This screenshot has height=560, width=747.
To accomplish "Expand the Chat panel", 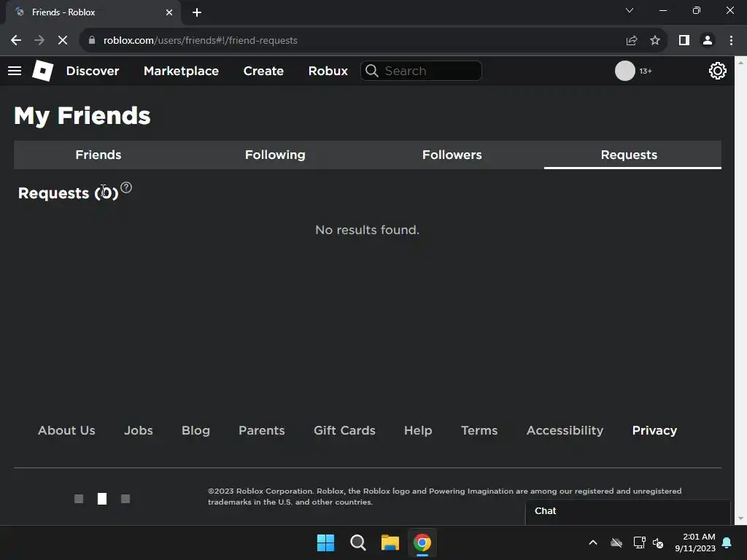I will click(x=628, y=512).
